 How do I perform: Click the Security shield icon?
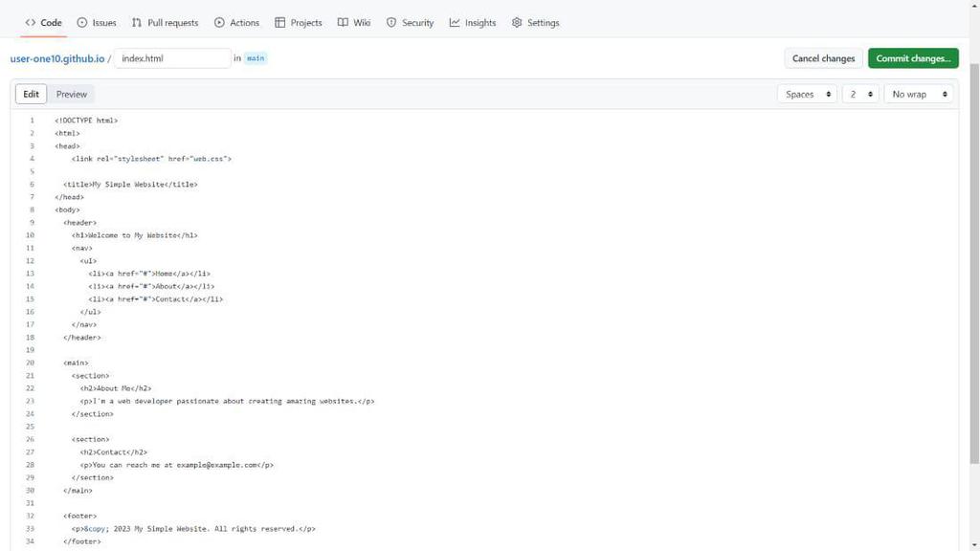pos(391,23)
